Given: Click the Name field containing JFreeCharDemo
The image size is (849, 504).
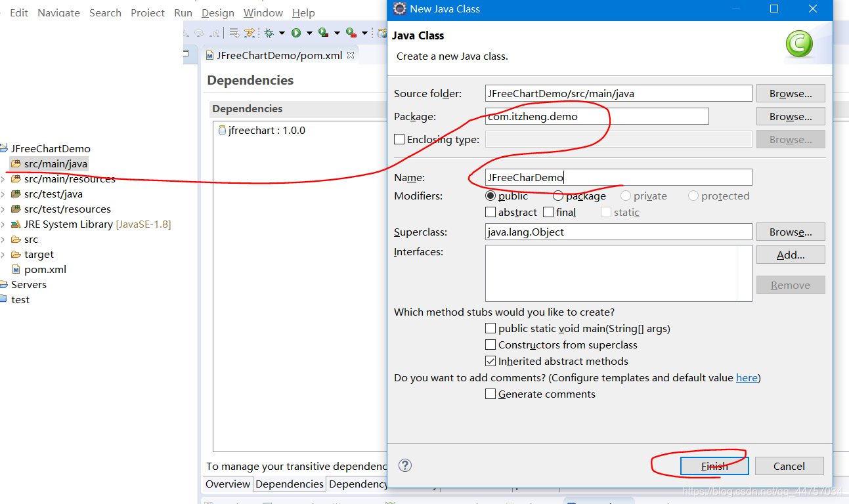Looking at the screenshot, I should (x=619, y=177).
